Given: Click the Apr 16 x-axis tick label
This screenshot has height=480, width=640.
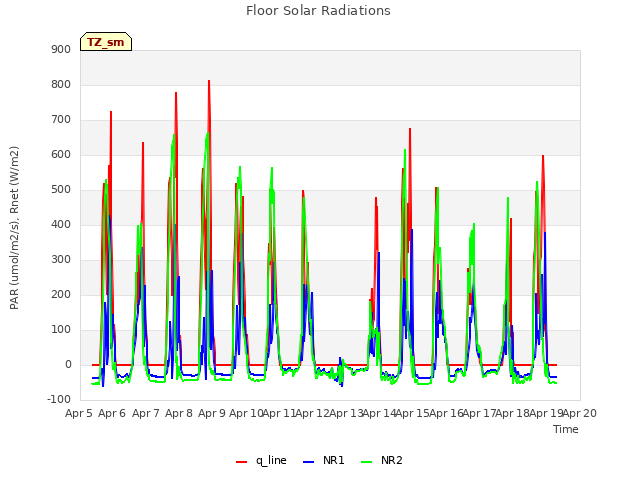Looking at the screenshot, I should pos(446,413).
